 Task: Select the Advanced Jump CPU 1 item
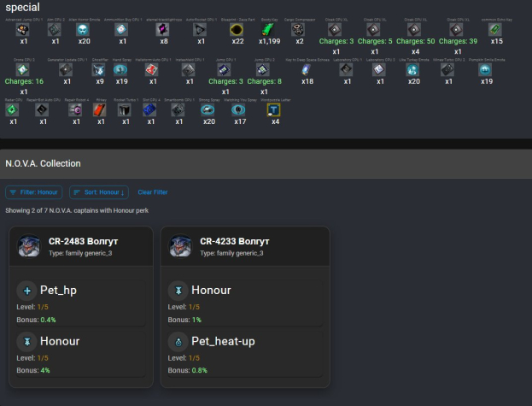23,30
